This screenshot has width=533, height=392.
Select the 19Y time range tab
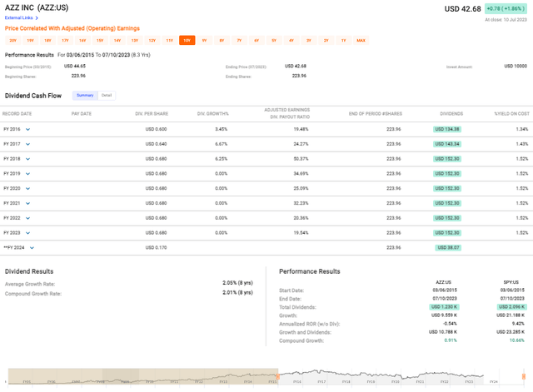(30, 41)
